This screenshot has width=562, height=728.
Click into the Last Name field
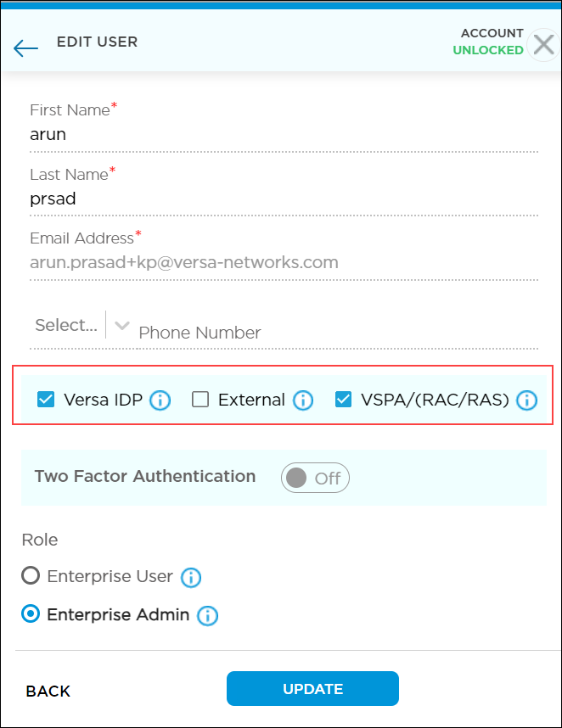(x=284, y=199)
